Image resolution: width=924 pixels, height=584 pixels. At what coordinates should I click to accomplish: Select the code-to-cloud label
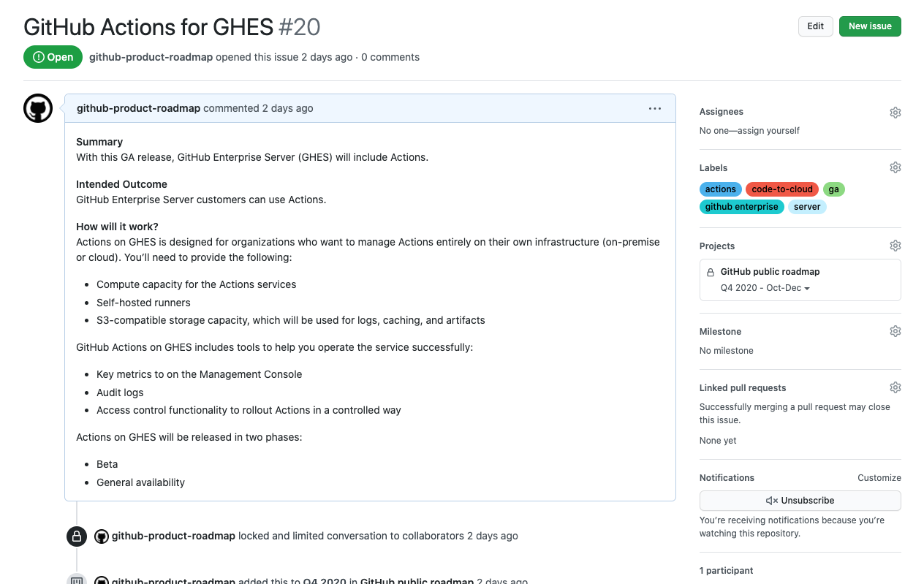pos(781,189)
